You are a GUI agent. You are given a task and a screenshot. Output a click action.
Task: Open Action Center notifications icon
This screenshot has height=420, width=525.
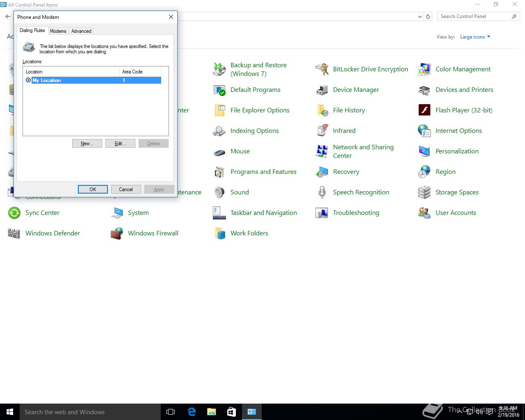(489, 412)
